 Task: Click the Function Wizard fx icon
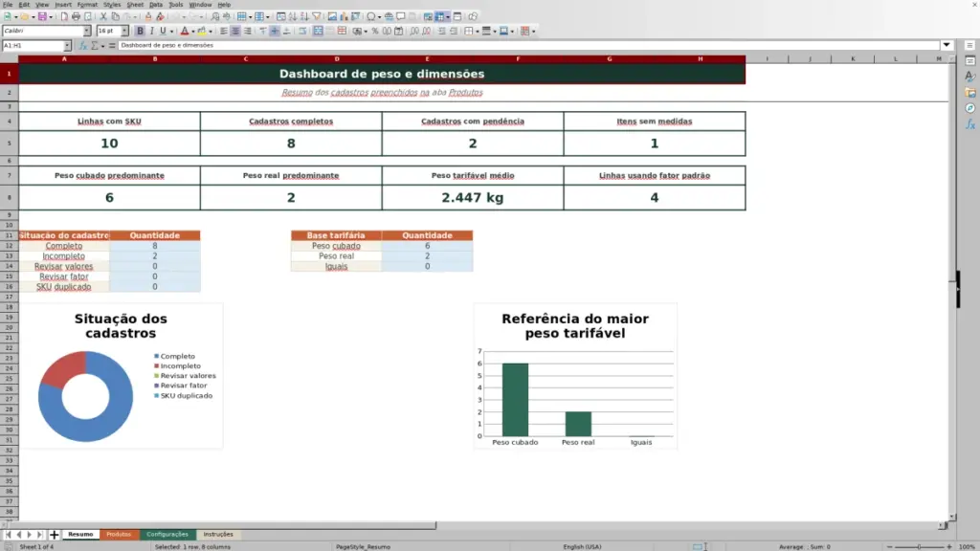click(82, 46)
